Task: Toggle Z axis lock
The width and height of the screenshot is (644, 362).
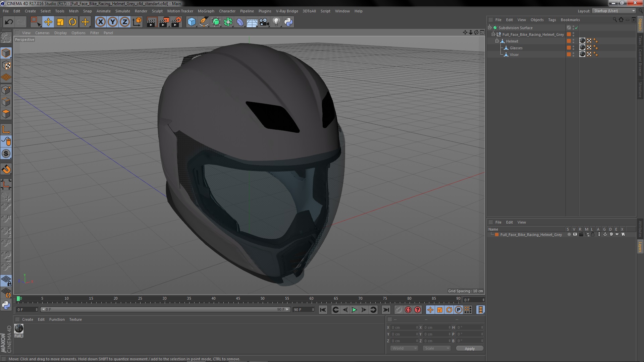Action: [125, 22]
